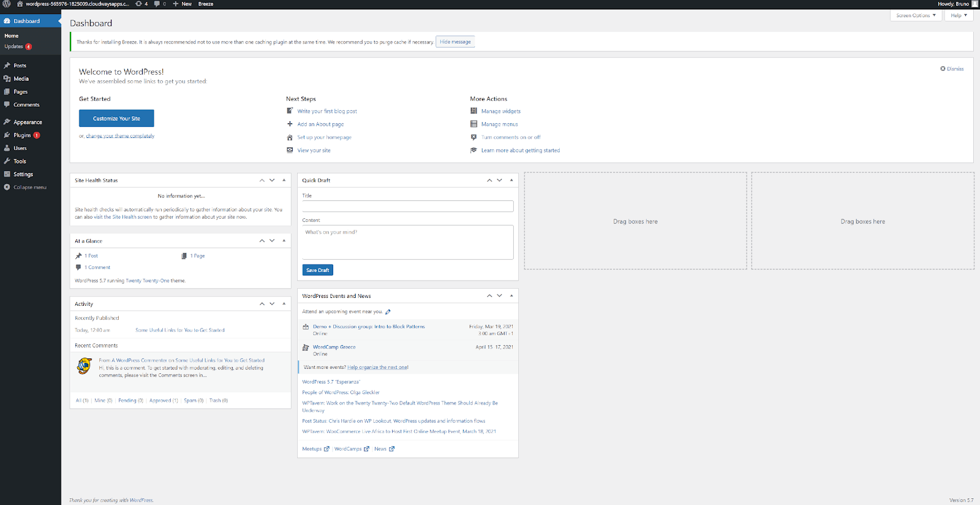Open the New menu in admin bar
Viewport: 980px width, 505px height.
(x=183, y=4)
